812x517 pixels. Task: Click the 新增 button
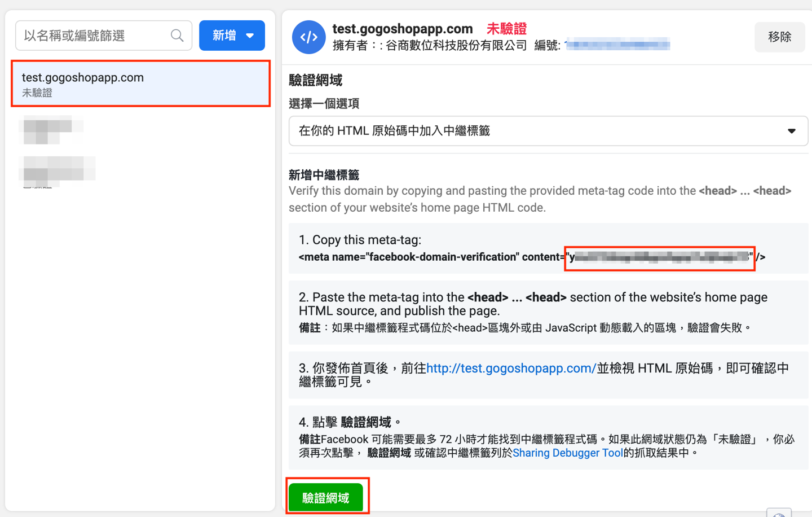232,36
